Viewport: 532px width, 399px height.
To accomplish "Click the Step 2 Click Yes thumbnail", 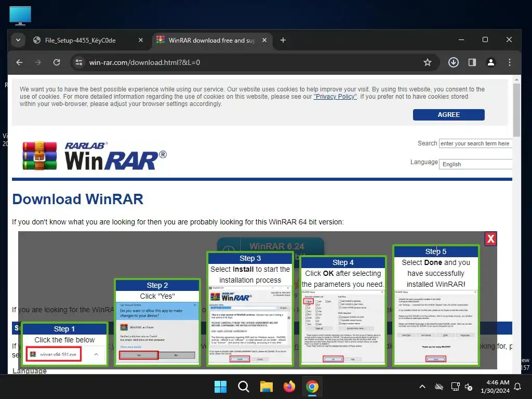I will [157, 322].
